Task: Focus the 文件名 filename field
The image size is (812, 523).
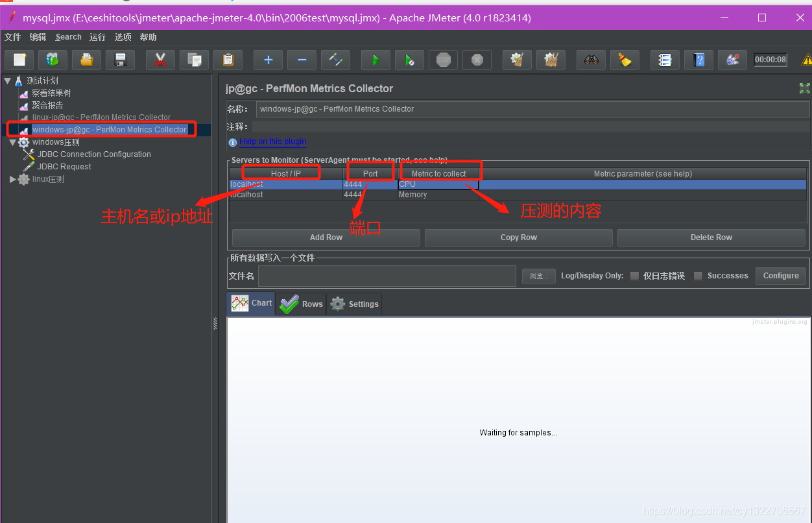Action: 387,276
